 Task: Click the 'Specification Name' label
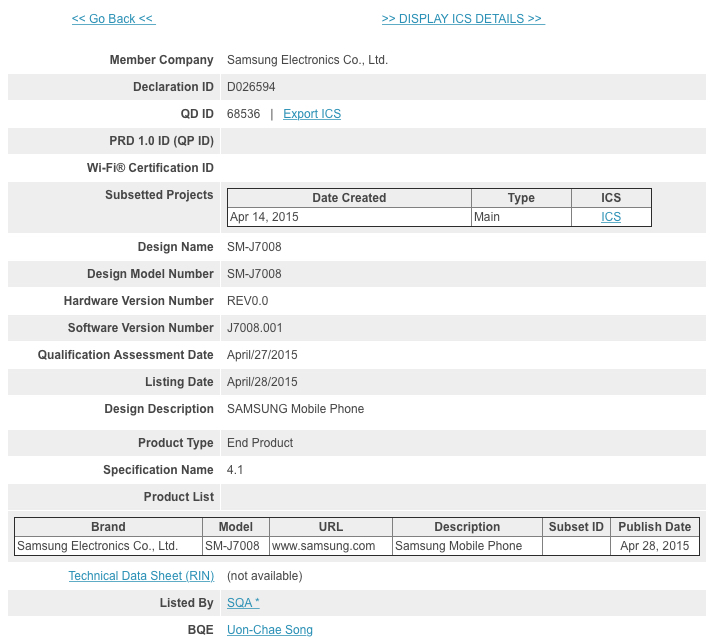[x=158, y=470]
